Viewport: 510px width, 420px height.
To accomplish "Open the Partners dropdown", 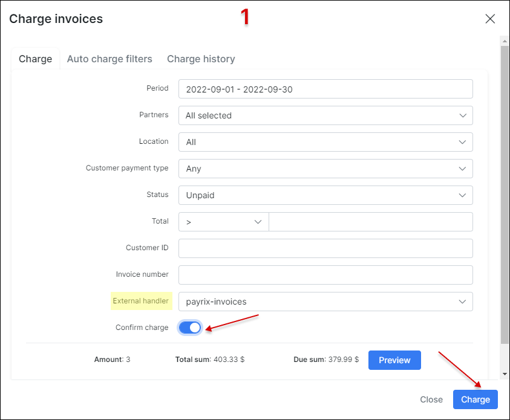I will coord(325,115).
